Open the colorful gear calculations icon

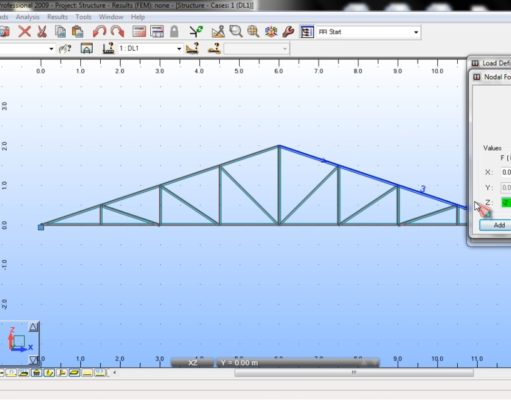click(x=271, y=32)
